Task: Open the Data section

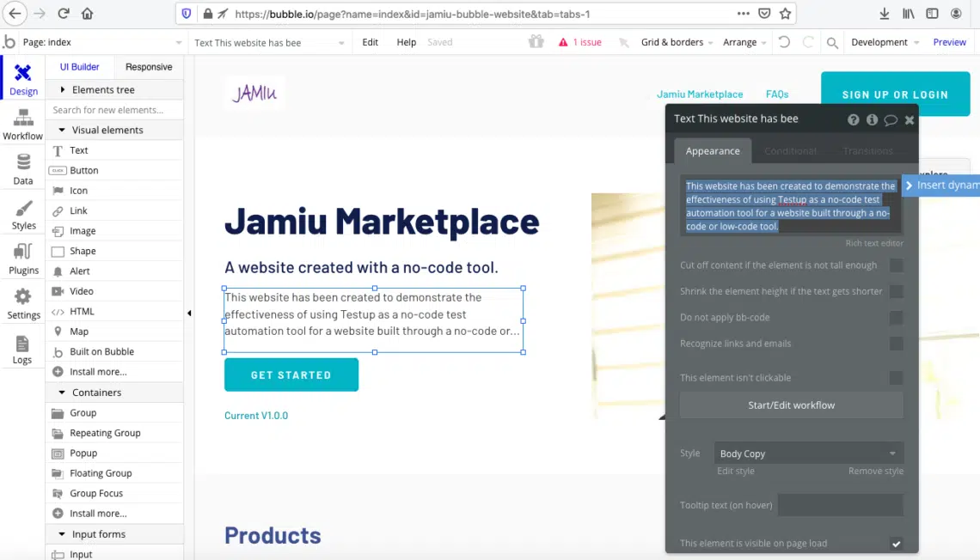Action: click(x=23, y=169)
